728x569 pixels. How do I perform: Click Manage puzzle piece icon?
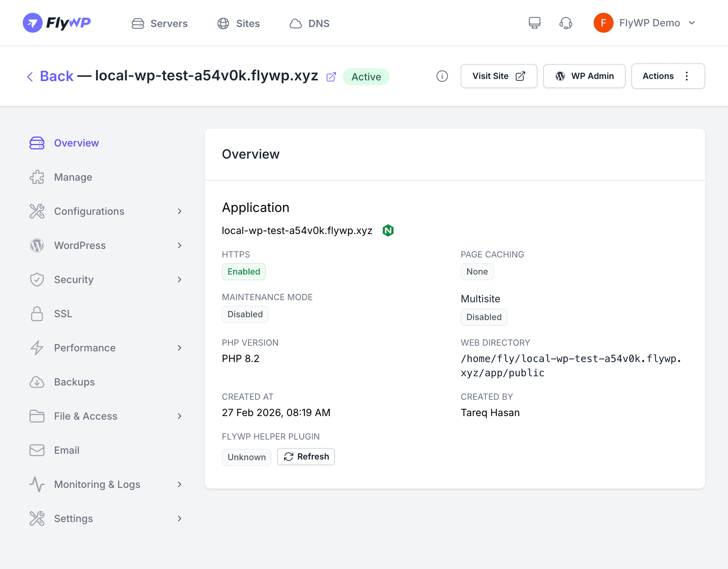[x=37, y=177]
